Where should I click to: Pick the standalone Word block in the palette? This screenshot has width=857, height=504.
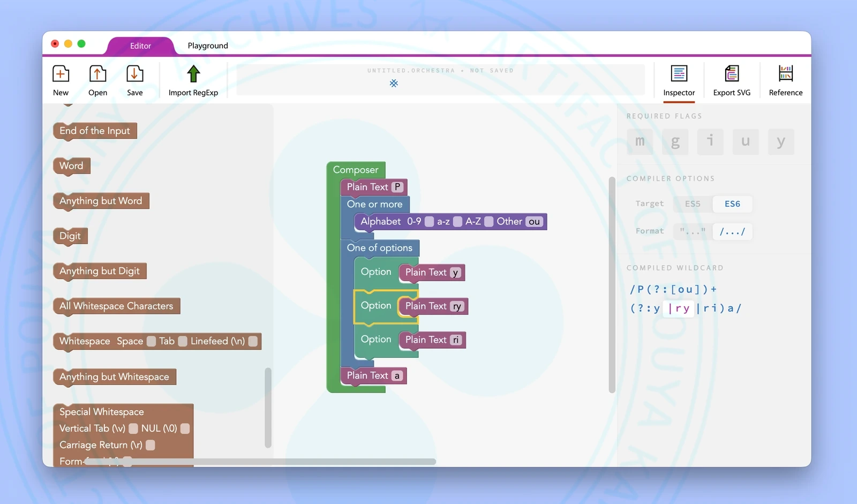tap(71, 166)
